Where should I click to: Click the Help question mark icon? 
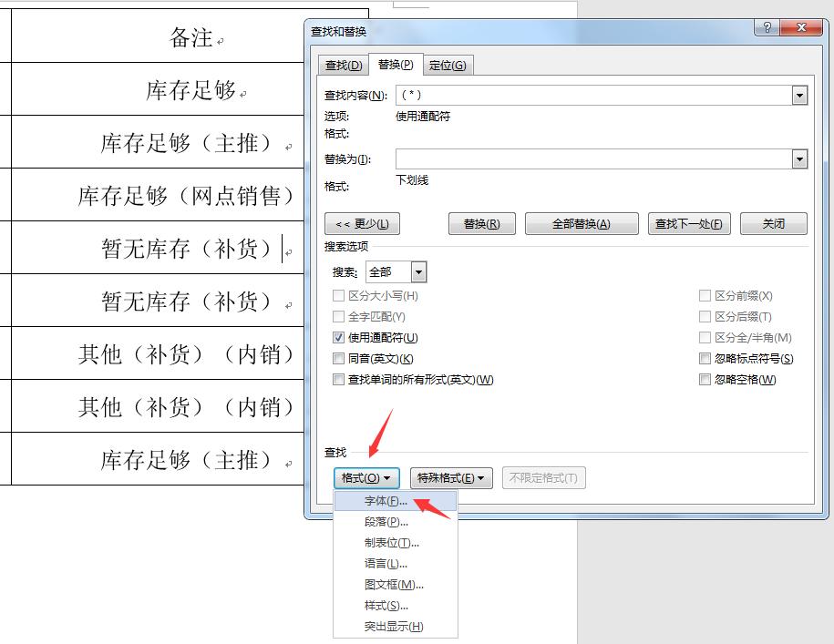[x=766, y=27]
